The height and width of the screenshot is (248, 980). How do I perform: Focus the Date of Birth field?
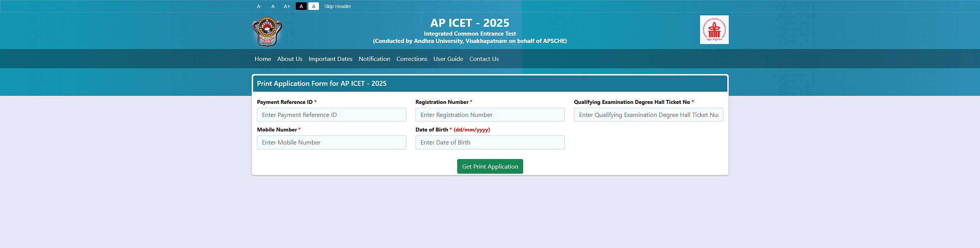click(490, 142)
